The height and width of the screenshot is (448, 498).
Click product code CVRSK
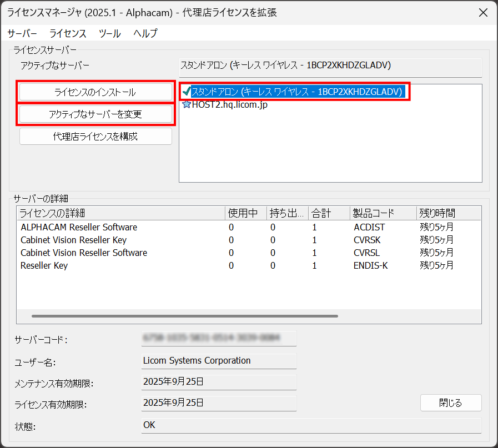click(367, 240)
